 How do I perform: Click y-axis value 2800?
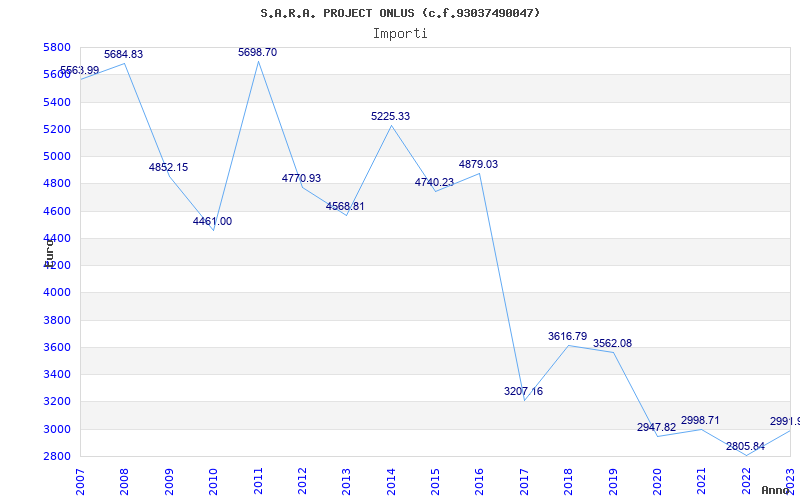click(x=58, y=456)
